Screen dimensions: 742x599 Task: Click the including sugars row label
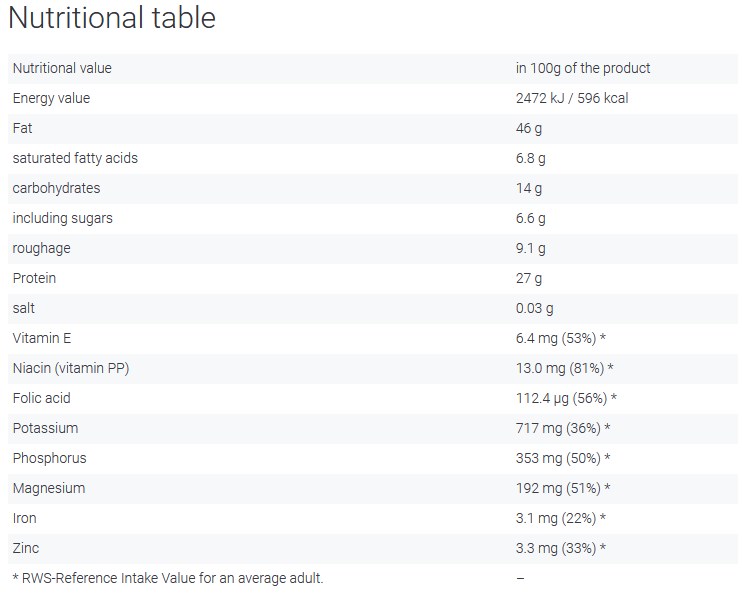62,219
